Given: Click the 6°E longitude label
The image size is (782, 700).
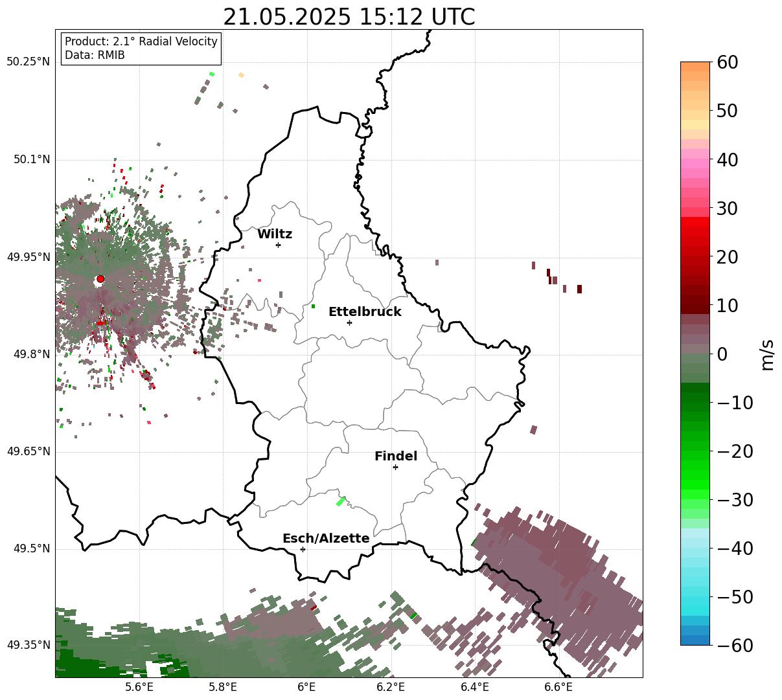Looking at the screenshot, I should point(306,687).
